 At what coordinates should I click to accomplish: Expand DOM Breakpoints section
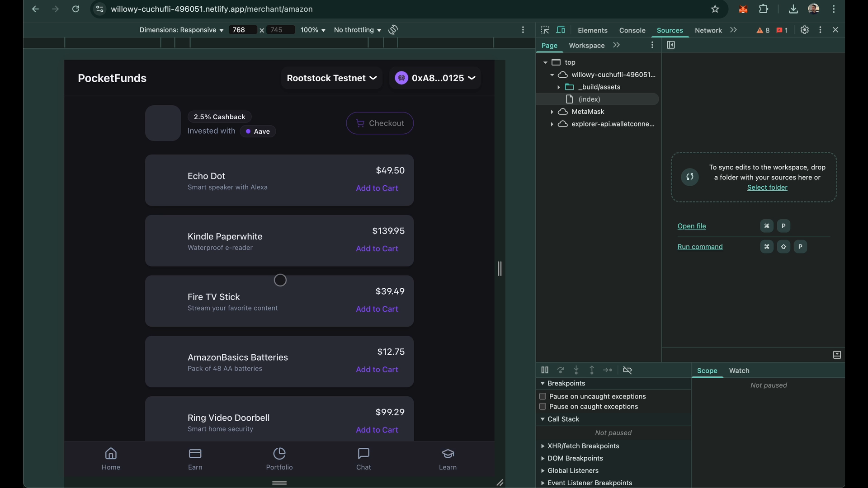(542, 458)
